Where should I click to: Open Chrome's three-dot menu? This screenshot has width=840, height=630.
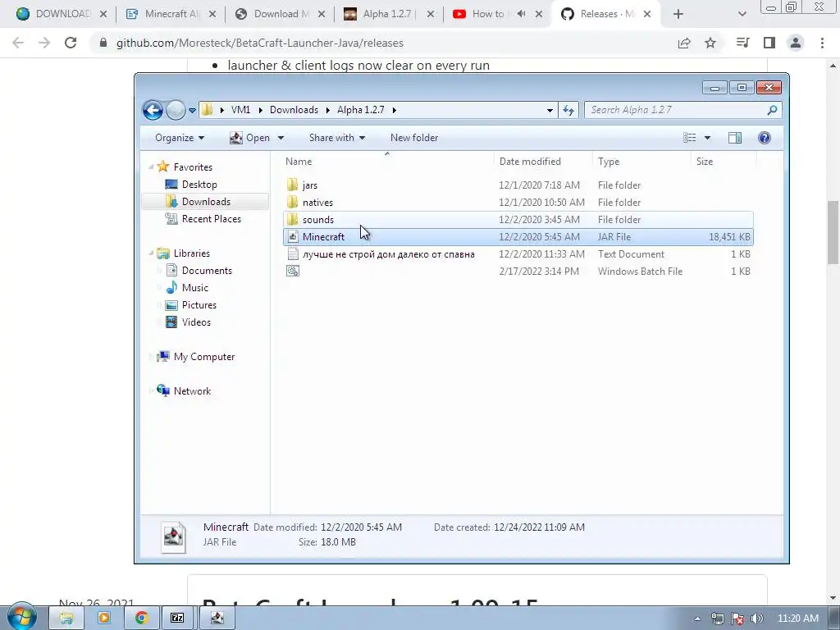(x=822, y=43)
